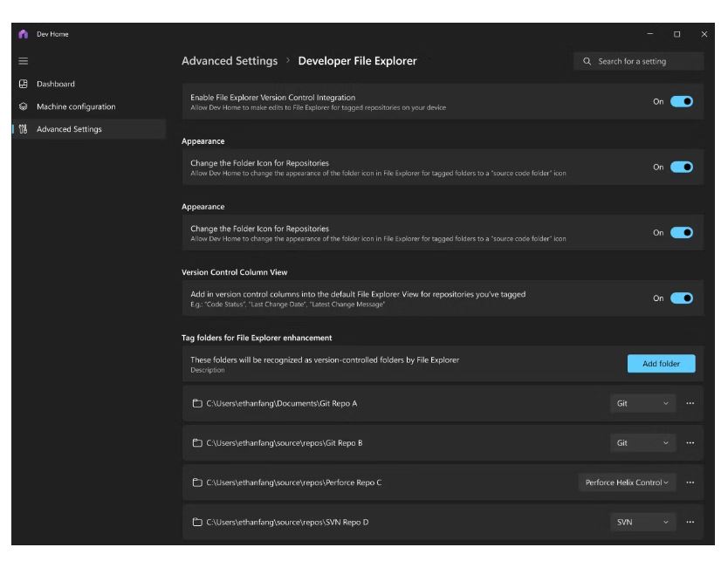The height and width of the screenshot is (561, 728).
Task: Click the search magnifier icon
Action: click(587, 61)
